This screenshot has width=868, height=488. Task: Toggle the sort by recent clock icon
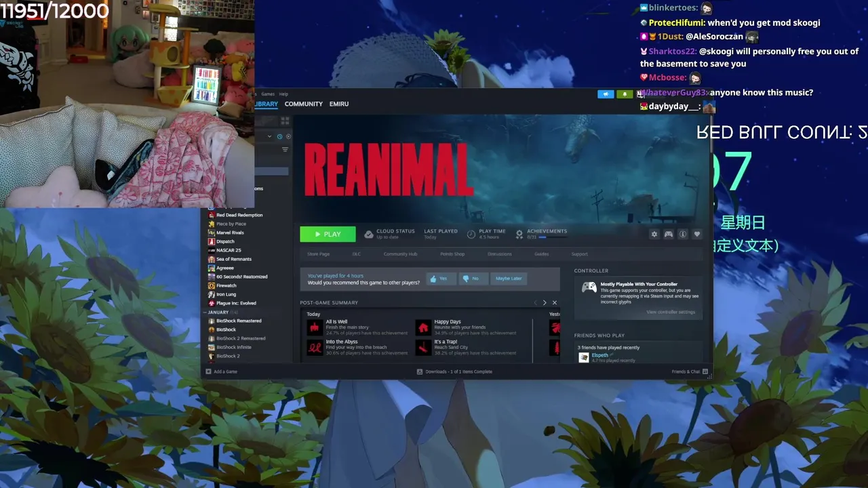click(279, 136)
